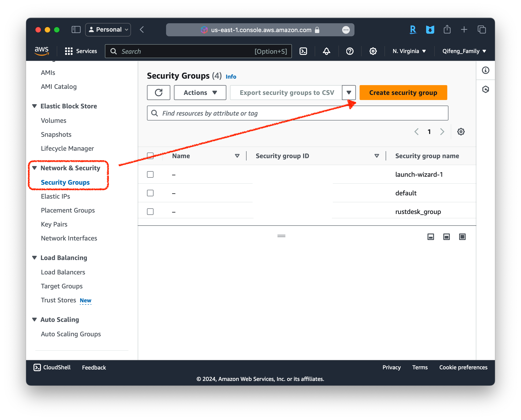Open the Safari share menu

(447, 30)
